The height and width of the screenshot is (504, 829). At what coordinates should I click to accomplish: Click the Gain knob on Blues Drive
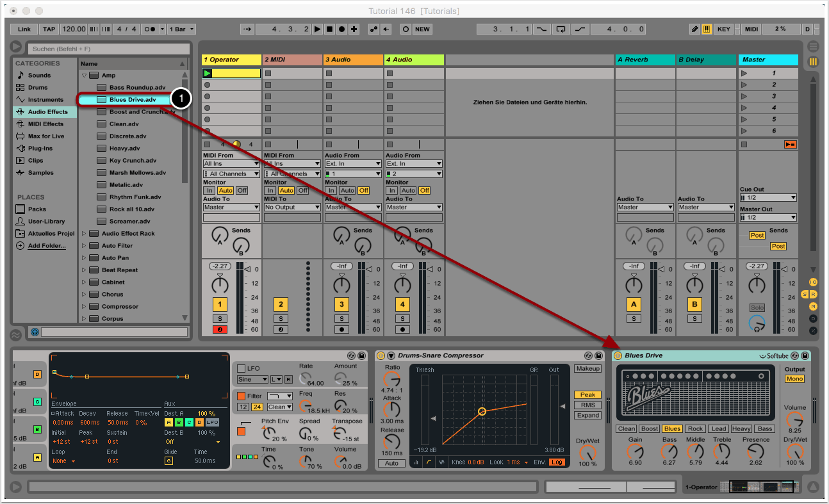pyautogui.click(x=635, y=451)
